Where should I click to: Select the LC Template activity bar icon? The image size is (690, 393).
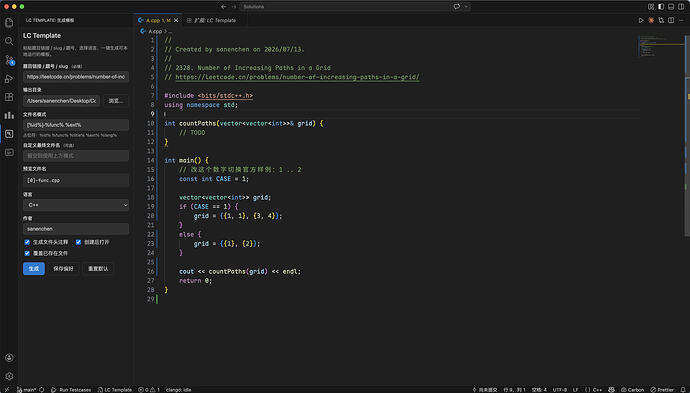tap(9, 134)
